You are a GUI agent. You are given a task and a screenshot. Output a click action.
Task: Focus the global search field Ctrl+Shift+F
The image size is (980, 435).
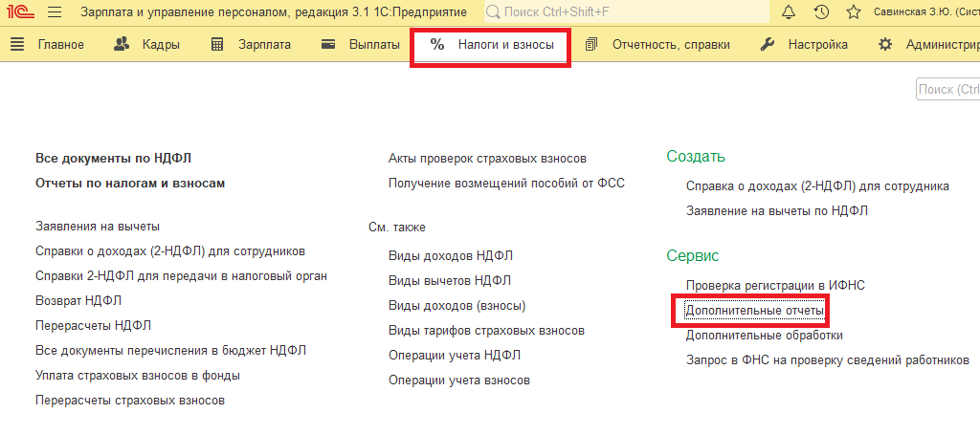click(627, 11)
